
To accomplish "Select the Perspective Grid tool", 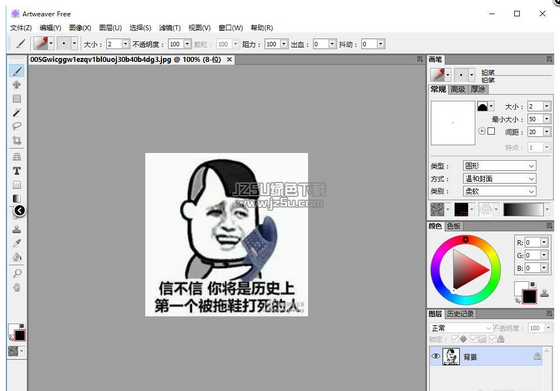I will pos(17,157).
